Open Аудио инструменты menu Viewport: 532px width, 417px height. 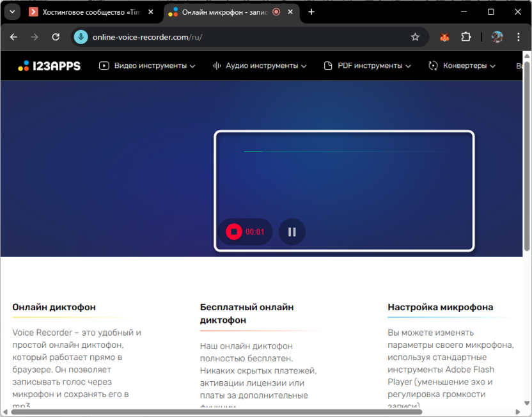point(260,66)
